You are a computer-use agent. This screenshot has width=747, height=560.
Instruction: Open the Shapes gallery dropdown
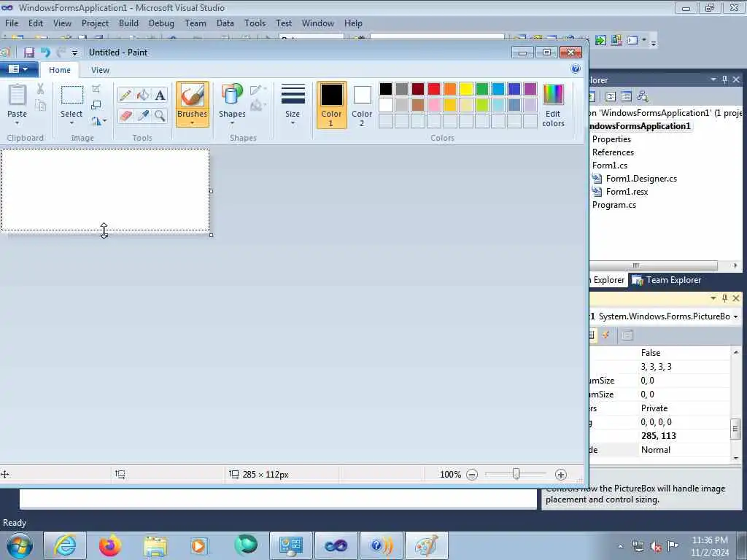click(232, 123)
